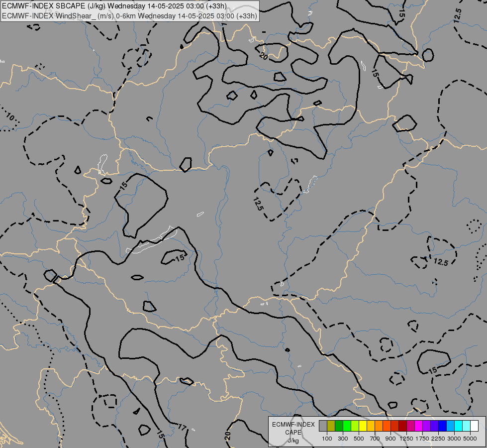Click the legend's J/kg unit label
Screen dimensions: 487x448
pos(293,441)
